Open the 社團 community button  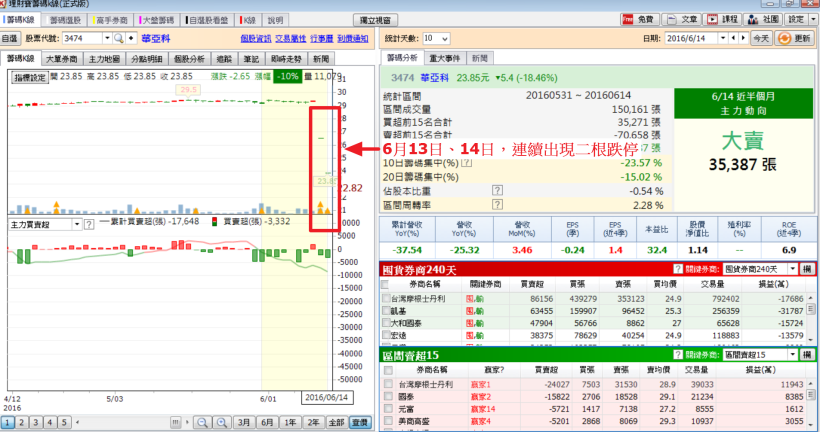pos(762,19)
